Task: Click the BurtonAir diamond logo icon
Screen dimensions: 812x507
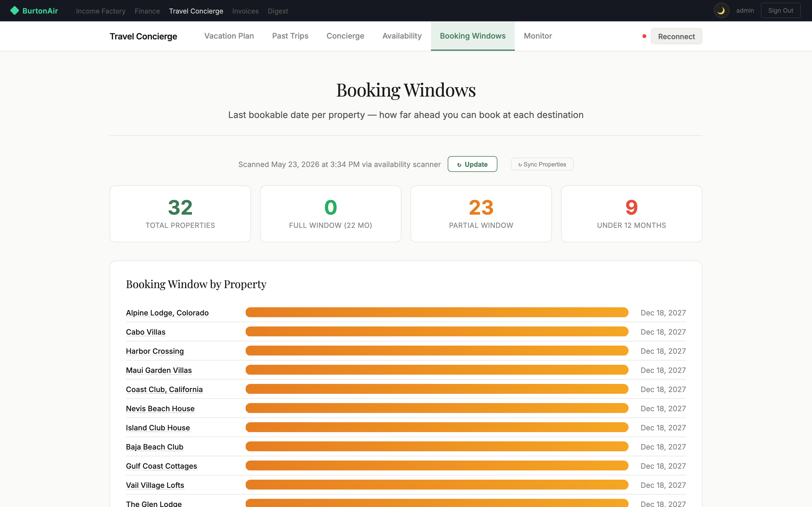Action: (15, 11)
